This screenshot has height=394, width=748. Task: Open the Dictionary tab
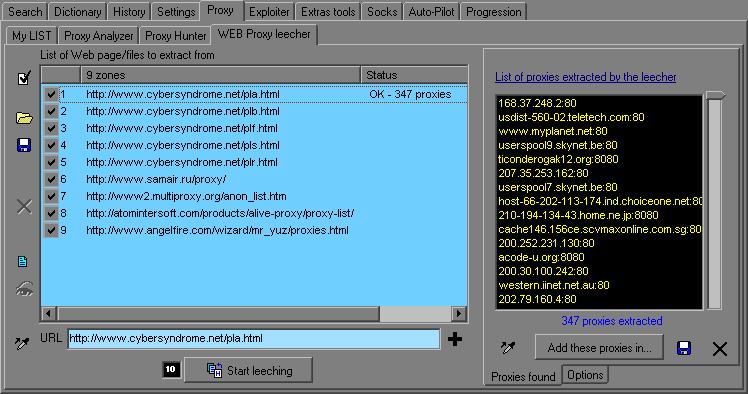(x=77, y=11)
